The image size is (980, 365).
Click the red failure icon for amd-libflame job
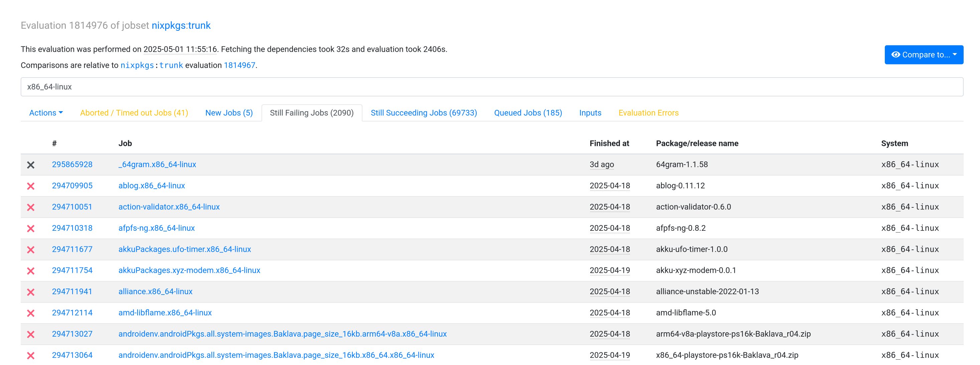pos(31,313)
